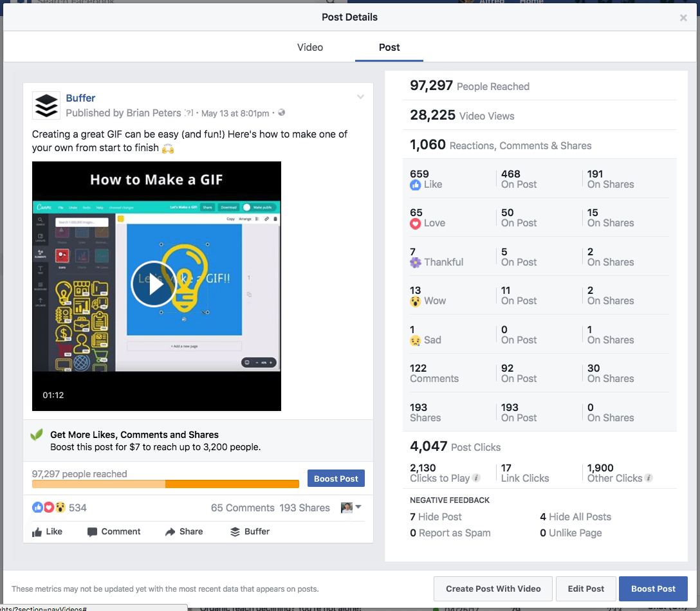Switch to the Post tab
The width and height of the screenshot is (700, 611).
pos(389,47)
